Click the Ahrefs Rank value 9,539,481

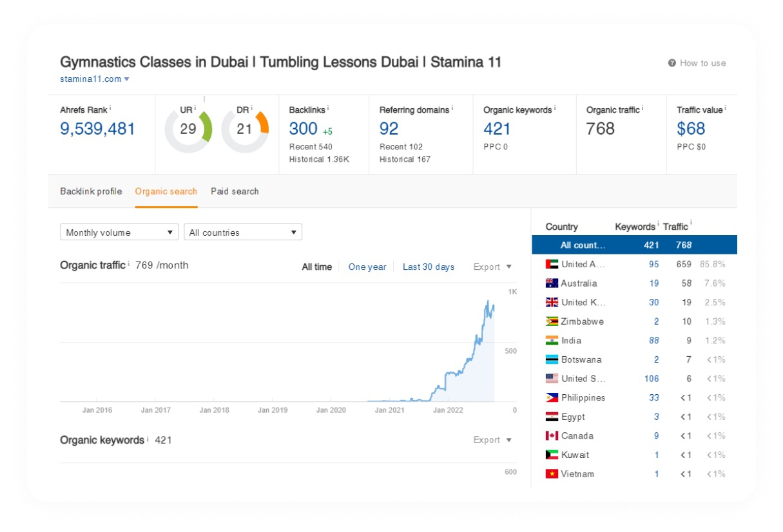pos(98,129)
